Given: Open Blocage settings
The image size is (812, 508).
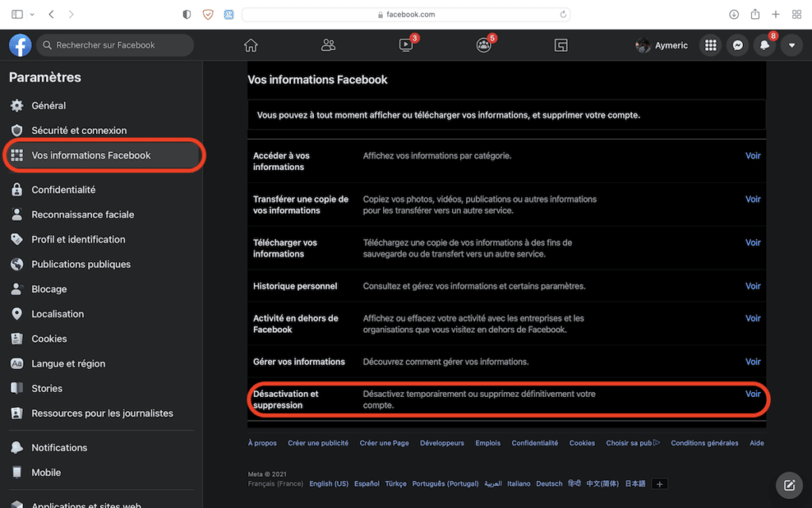Looking at the screenshot, I should coord(101,289).
